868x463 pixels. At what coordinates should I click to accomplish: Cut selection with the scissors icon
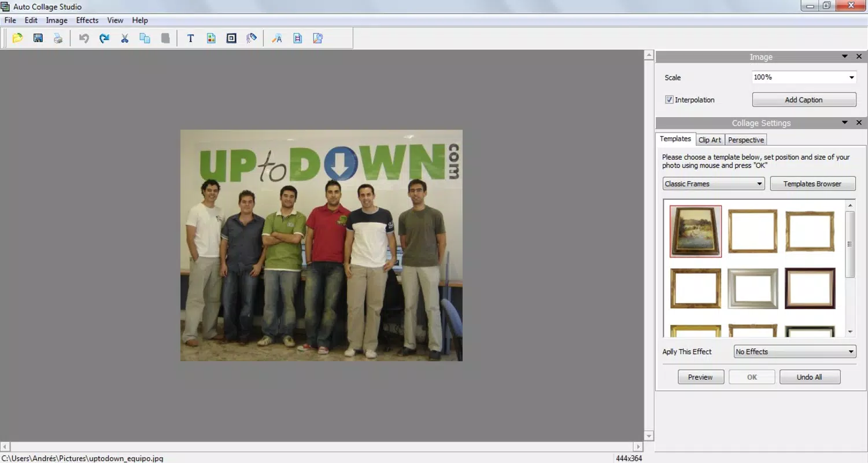point(124,38)
